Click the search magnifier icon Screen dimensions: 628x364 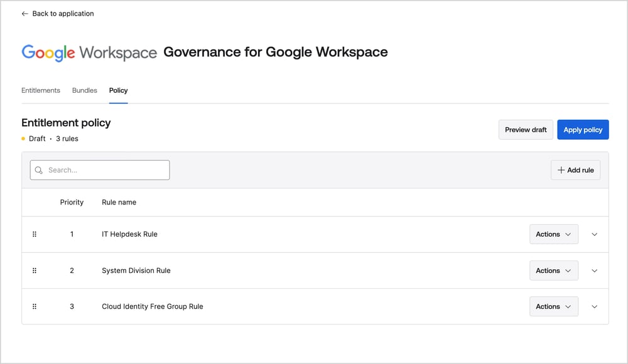[39, 170]
